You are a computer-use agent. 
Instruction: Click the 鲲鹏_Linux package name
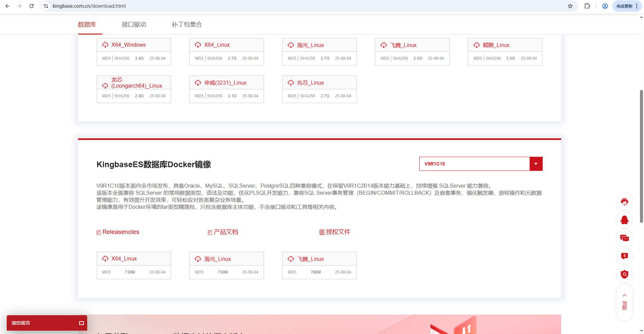(x=496, y=45)
